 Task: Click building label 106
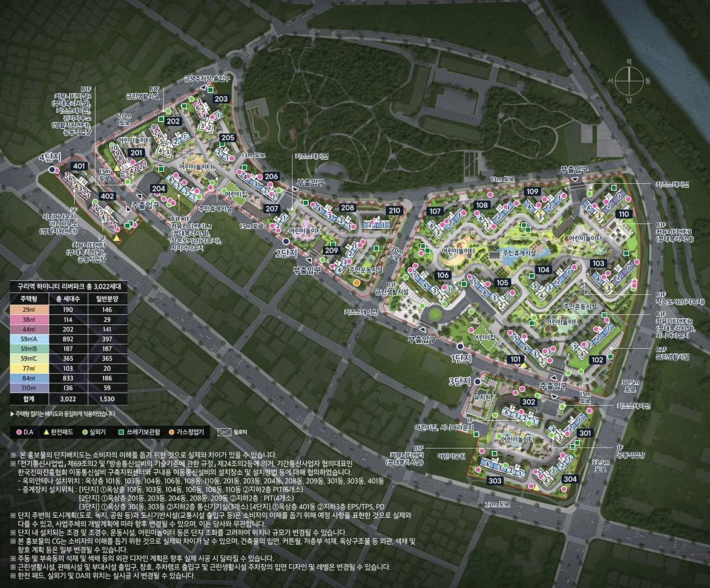click(x=442, y=275)
